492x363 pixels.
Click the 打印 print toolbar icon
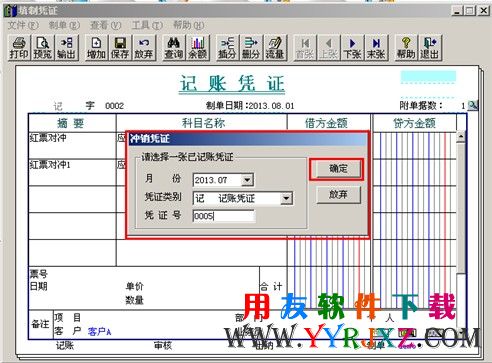coord(19,48)
